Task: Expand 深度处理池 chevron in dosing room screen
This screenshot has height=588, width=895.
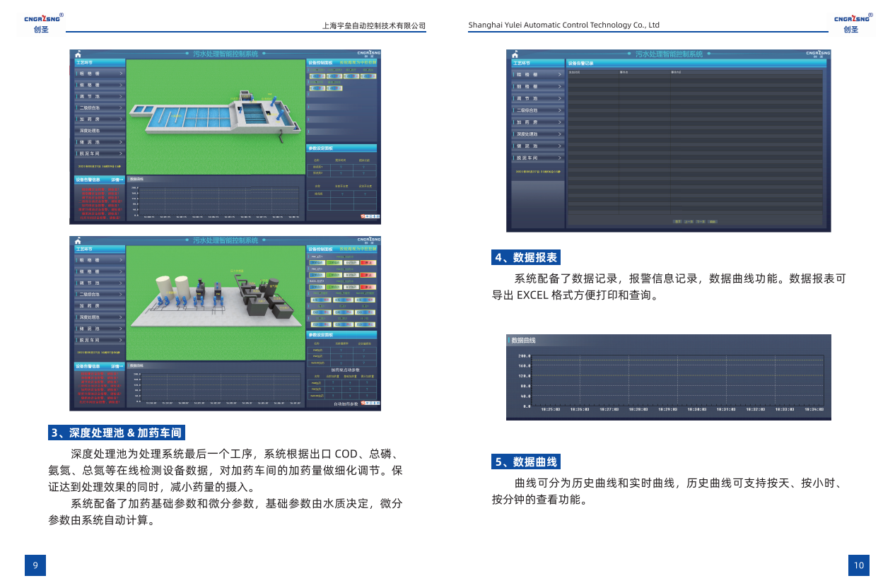Action: [121, 317]
